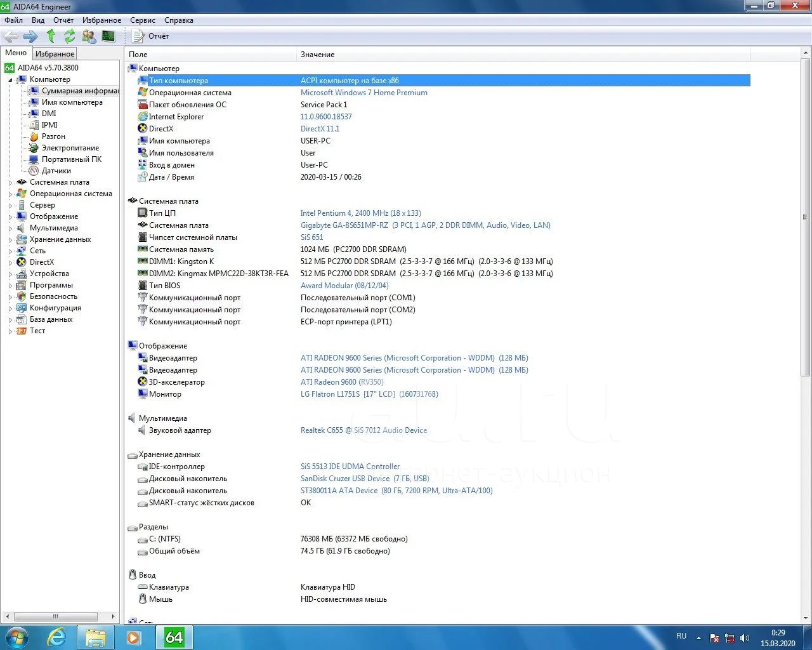Open Internet Explorer from the taskbar

(57, 637)
